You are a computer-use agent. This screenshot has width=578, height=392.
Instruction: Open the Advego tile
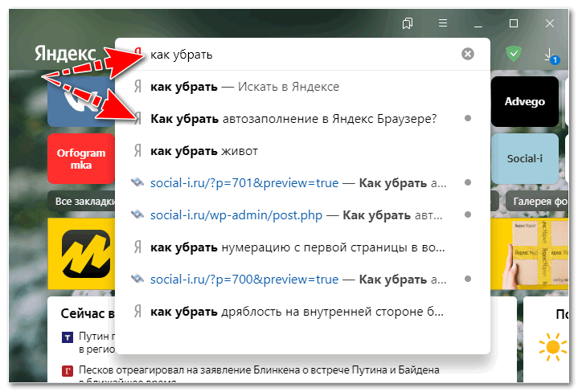pyautogui.click(x=525, y=102)
